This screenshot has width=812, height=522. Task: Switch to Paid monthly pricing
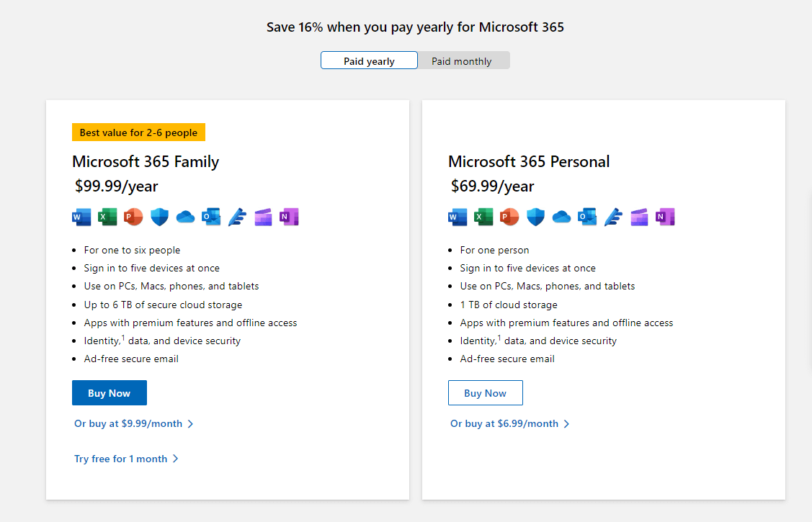pyautogui.click(x=462, y=60)
